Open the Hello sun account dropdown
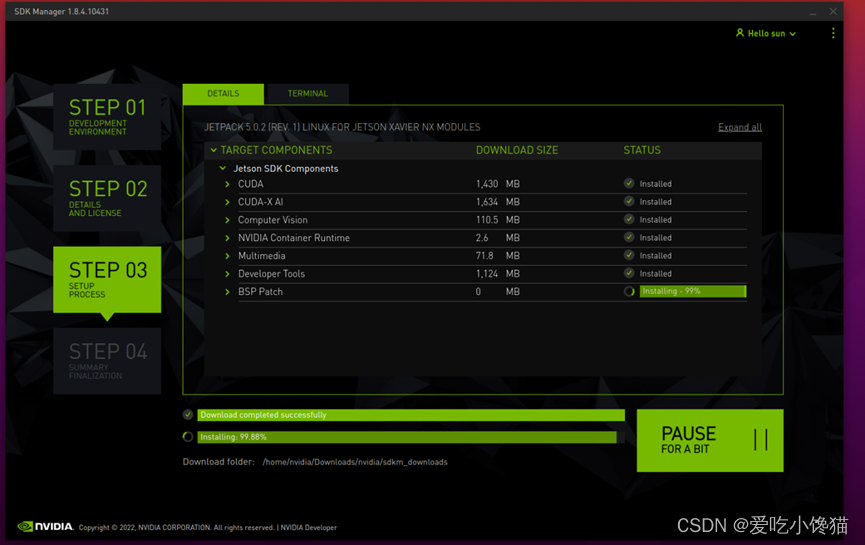Viewport: 865px width, 545px height. pyautogui.click(x=766, y=33)
